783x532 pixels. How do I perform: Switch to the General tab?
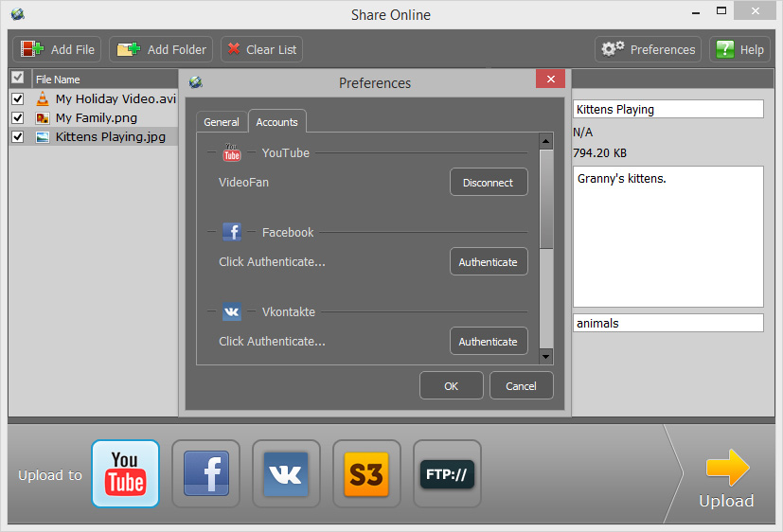click(222, 122)
